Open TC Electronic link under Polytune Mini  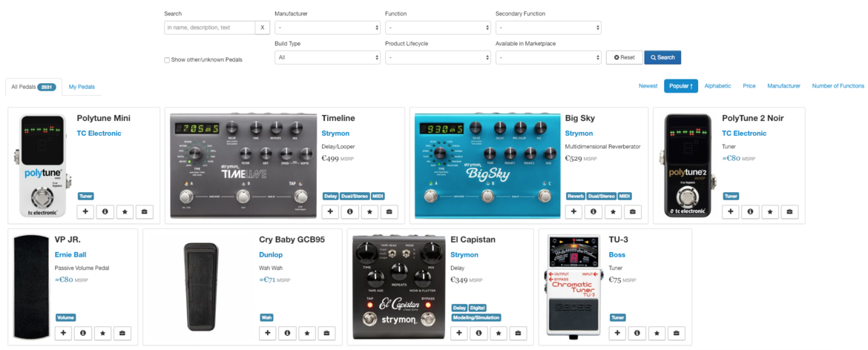coord(99,133)
